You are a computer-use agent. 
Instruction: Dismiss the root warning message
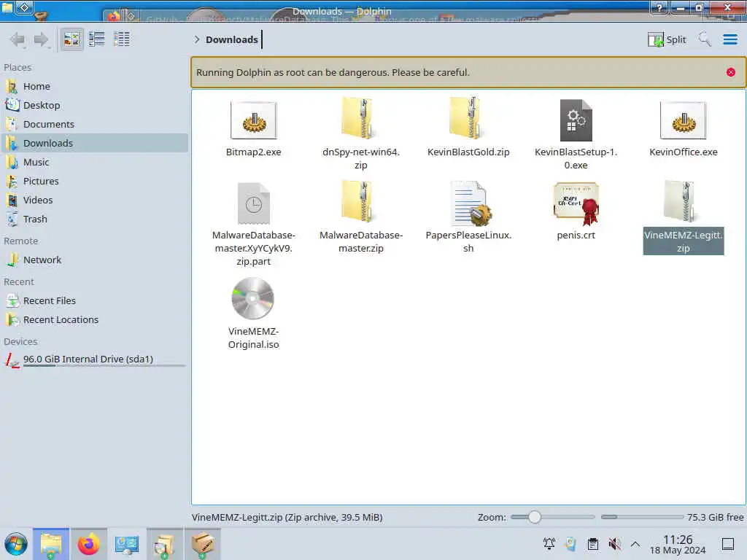(730, 72)
